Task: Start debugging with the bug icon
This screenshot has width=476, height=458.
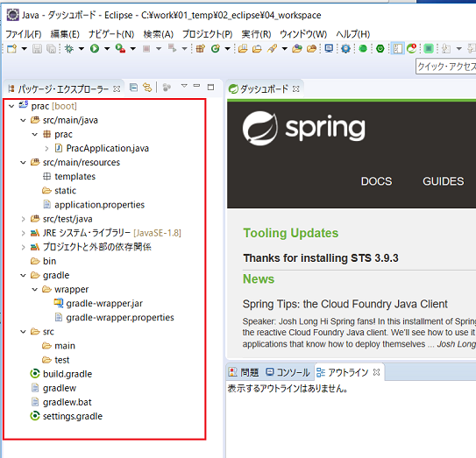Action: [x=69, y=48]
